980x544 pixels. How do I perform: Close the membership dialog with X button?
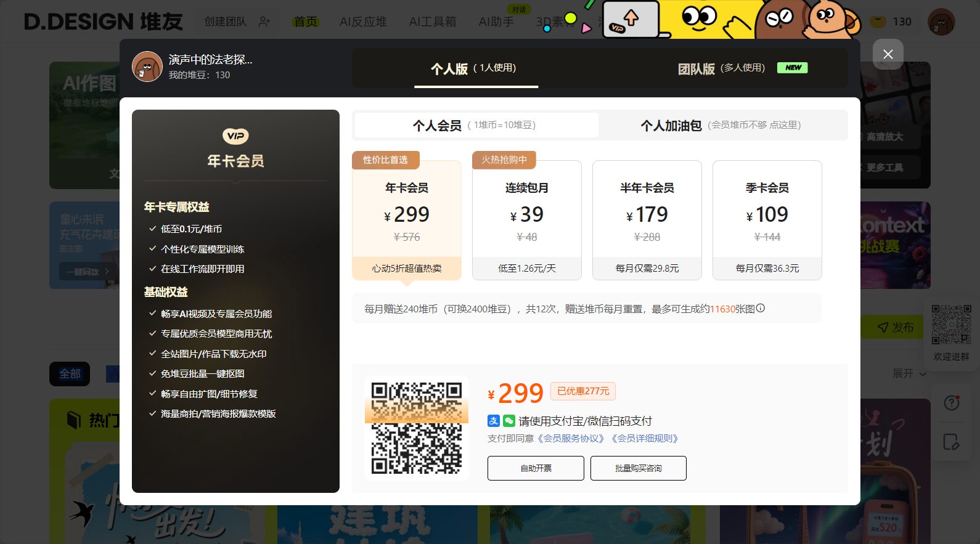click(x=888, y=54)
